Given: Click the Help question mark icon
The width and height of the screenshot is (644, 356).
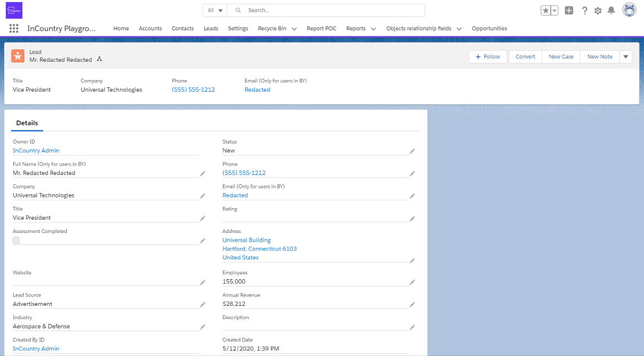Looking at the screenshot, I should coord(584,10).
